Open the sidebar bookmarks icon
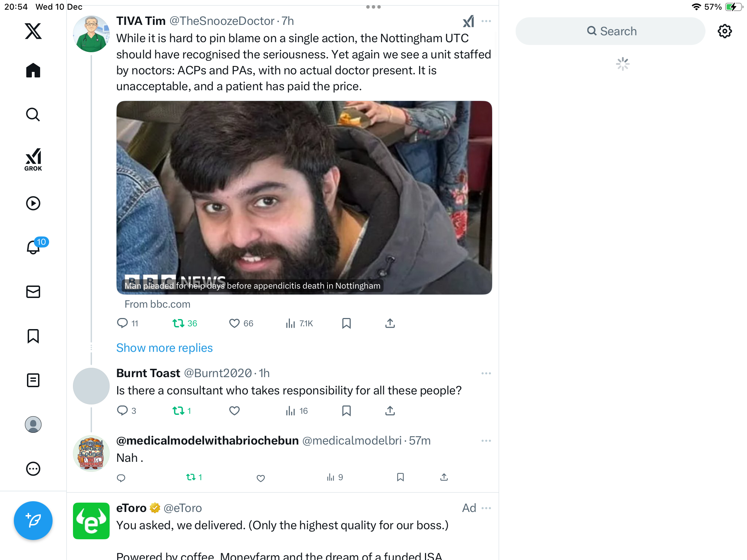The width and height of the screenshot is (747, 560). pos(33,336)
